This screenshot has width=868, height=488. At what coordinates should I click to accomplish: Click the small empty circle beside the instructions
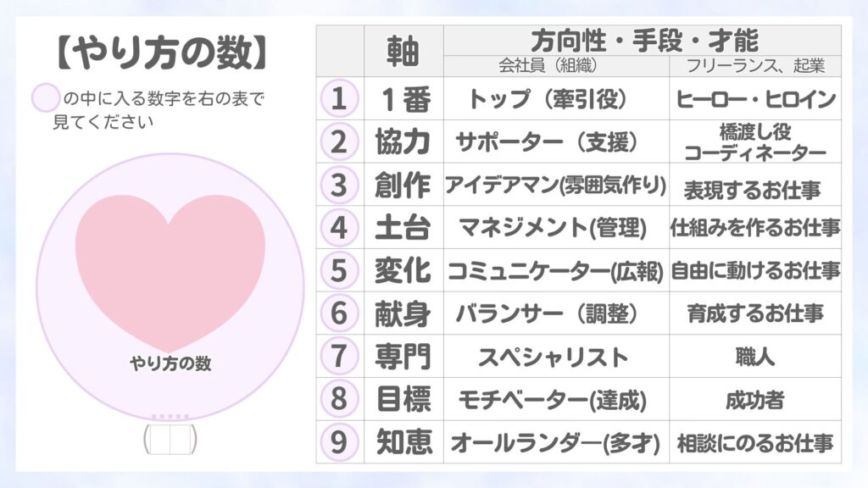point(45,98)
